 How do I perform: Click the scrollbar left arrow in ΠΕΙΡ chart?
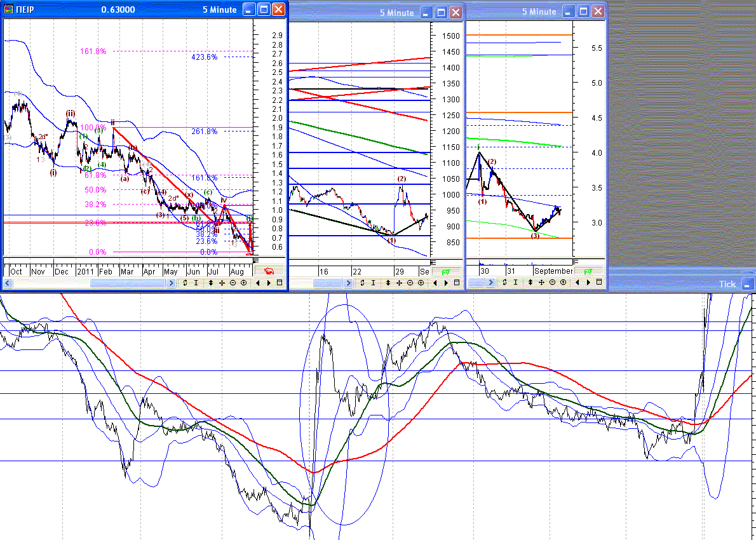coord(8,283)
